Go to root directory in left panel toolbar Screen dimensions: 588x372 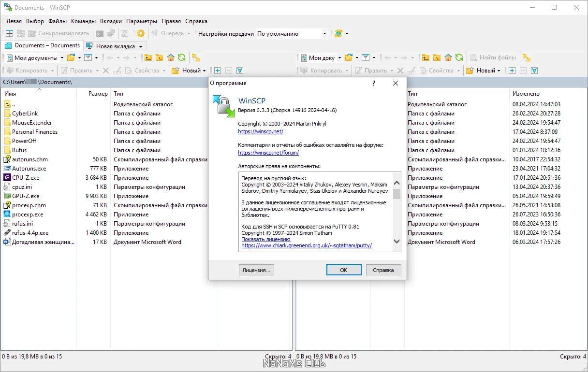(159, 57)
